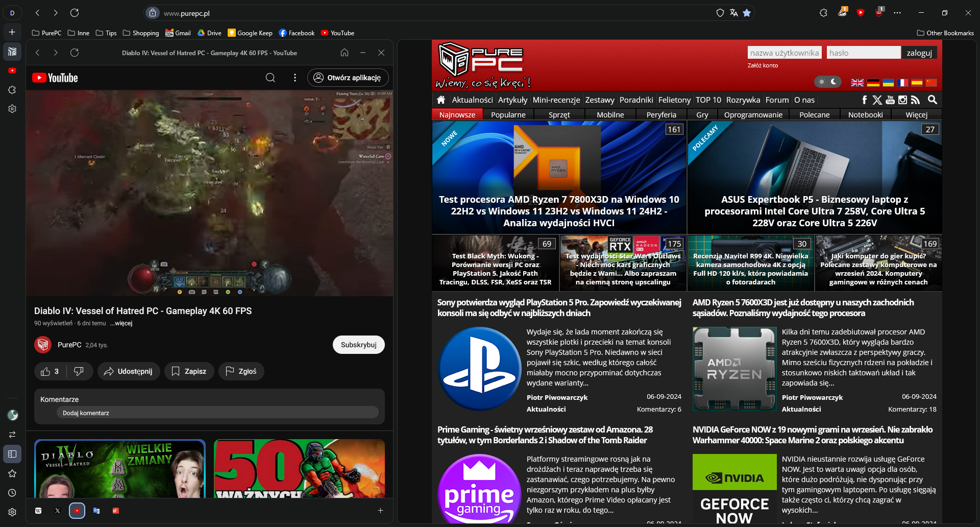The width and height of the screenshot is (980, 527).
Task: Expand the Więcej category menu
Action: (x=916, y=115)
